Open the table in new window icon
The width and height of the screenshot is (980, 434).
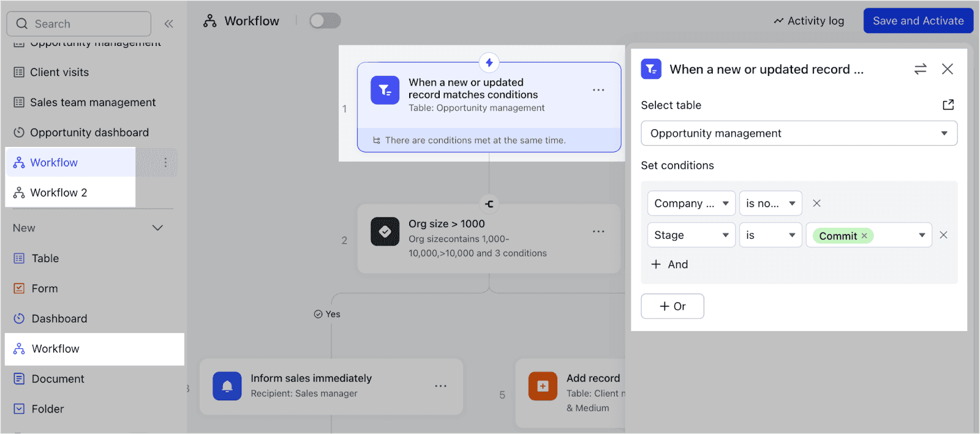point(948,105)
